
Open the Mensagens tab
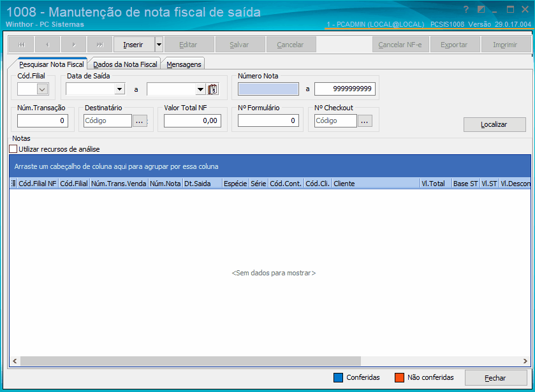[184, 64]
